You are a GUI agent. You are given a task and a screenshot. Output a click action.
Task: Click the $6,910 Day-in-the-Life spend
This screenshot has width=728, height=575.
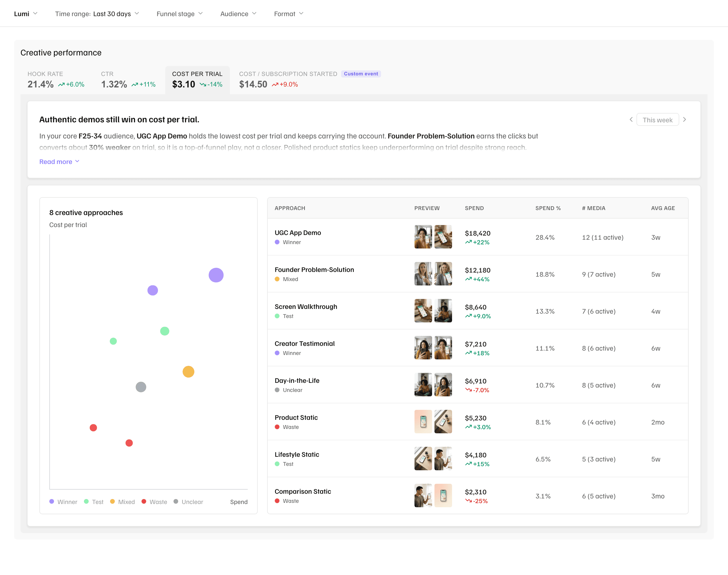click(x=475, y=381)
